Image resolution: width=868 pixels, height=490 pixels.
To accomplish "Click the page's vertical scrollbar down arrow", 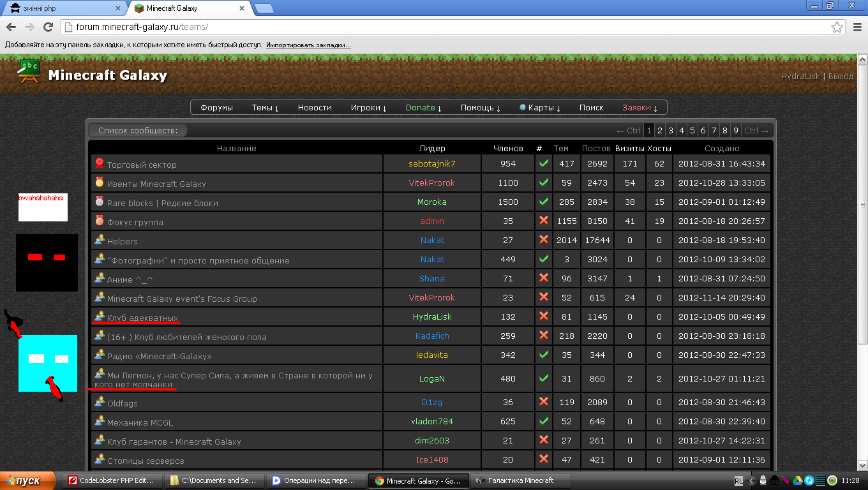I will pos(862,464).
